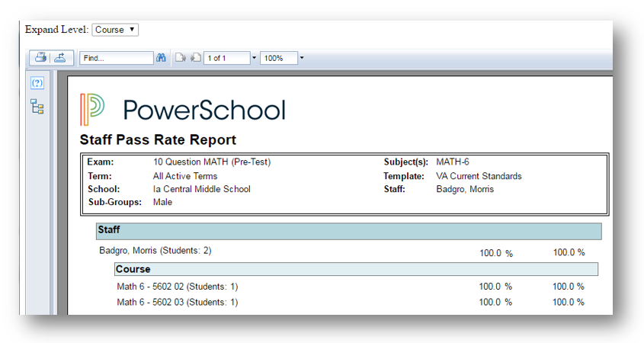
Task: Go to next page icon
Action: [x=181, y=57]
